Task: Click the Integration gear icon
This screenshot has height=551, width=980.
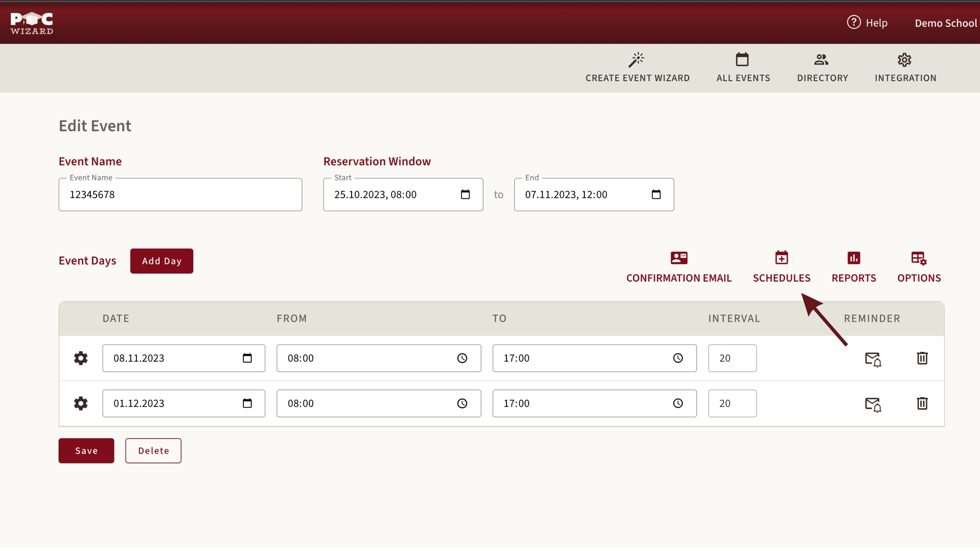Action: (905, 60)
